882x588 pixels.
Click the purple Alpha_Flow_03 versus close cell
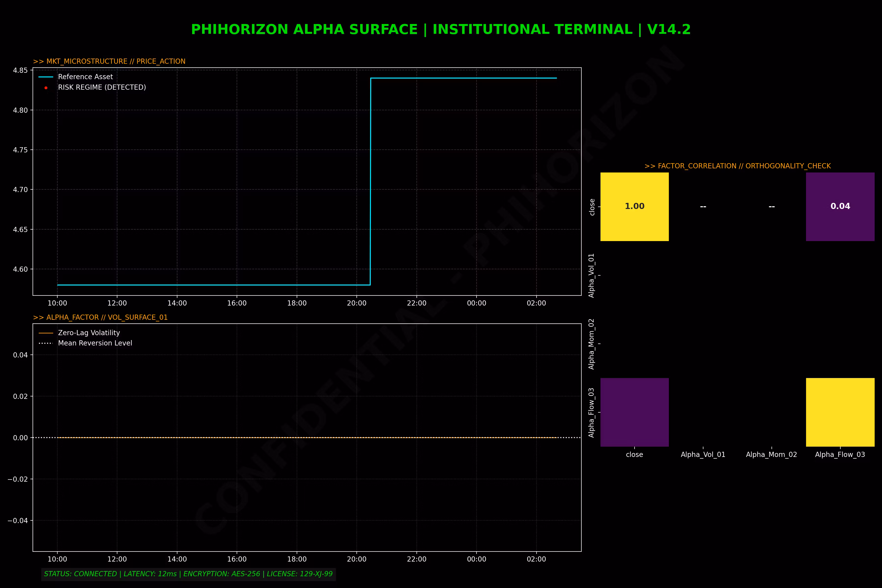coord(634,412)
